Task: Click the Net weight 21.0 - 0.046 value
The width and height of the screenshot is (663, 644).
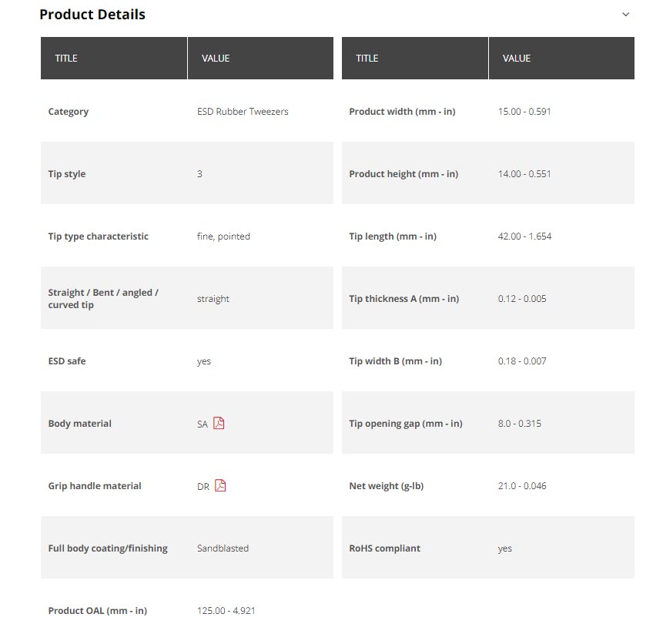Action: click(x=522, y=486)
